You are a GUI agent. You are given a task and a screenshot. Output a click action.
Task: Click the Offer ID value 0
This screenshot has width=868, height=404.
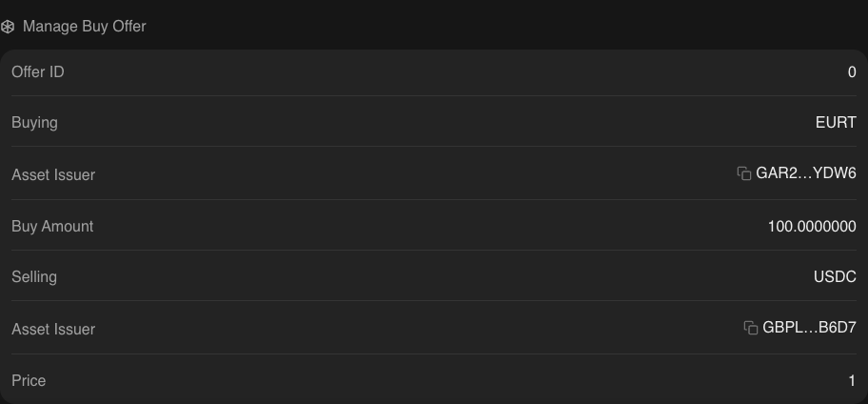point(852,72)
